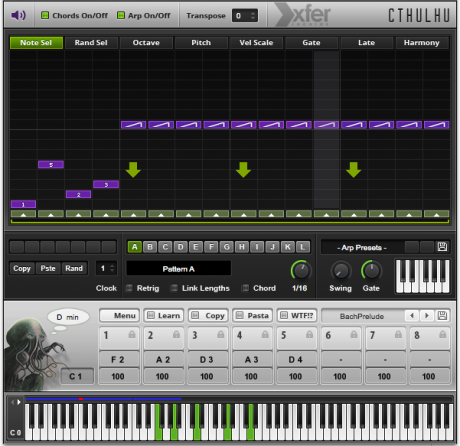Randomize with the Rand button

click(x=74, y=268)
